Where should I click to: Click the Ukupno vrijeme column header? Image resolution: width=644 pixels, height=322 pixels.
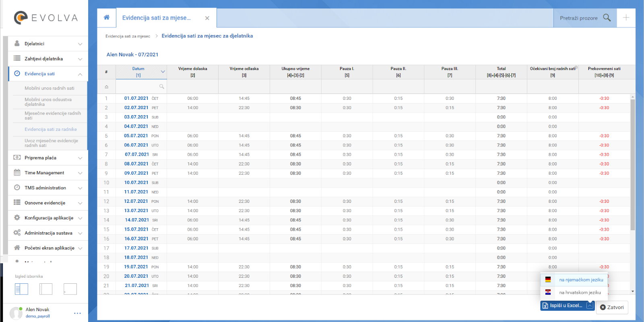click(295, 72)
